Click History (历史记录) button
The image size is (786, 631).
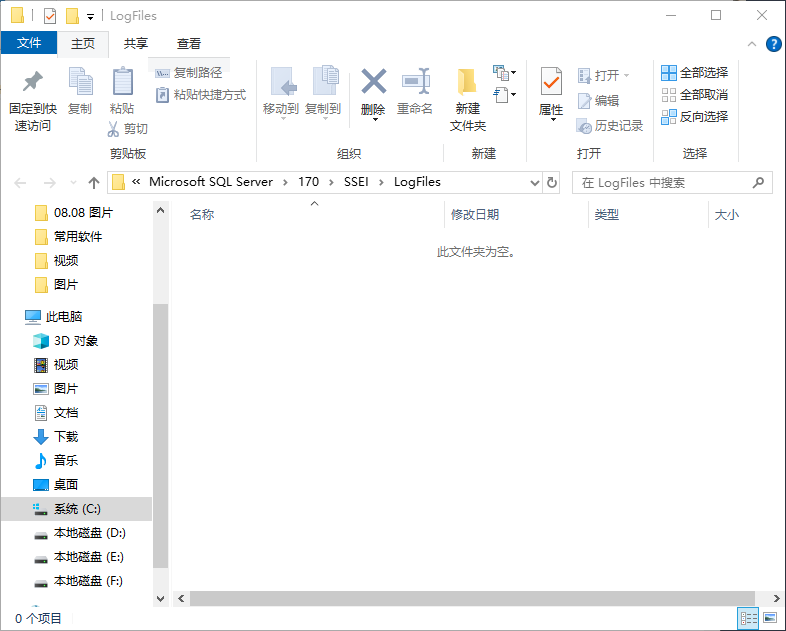(610, 126)
